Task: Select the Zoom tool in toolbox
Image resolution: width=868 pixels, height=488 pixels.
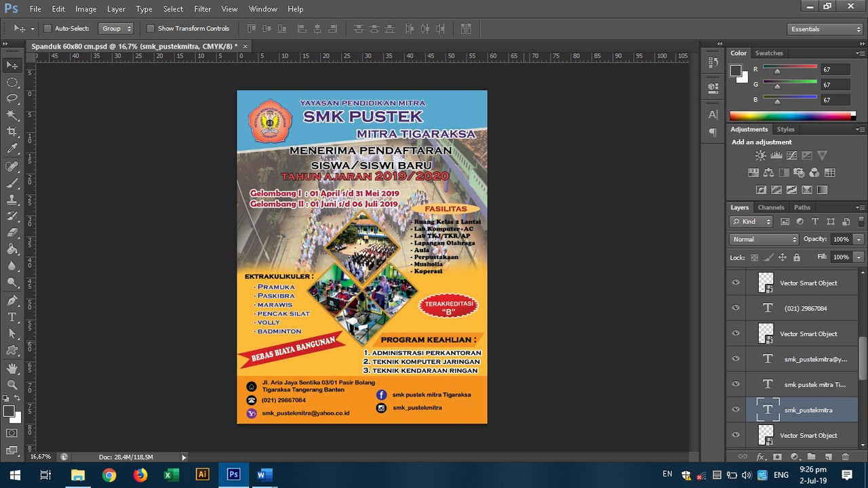Action: 12,385
